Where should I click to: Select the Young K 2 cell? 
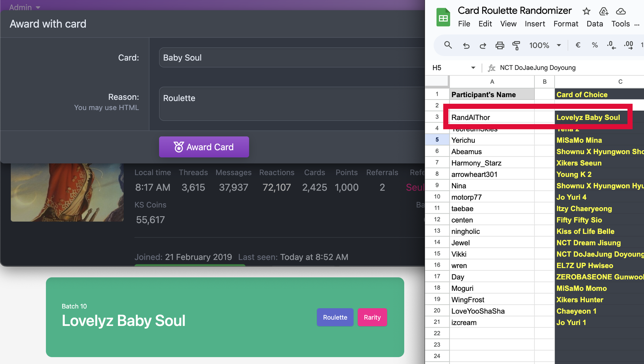pyautogui.click(x=599, y=174)
